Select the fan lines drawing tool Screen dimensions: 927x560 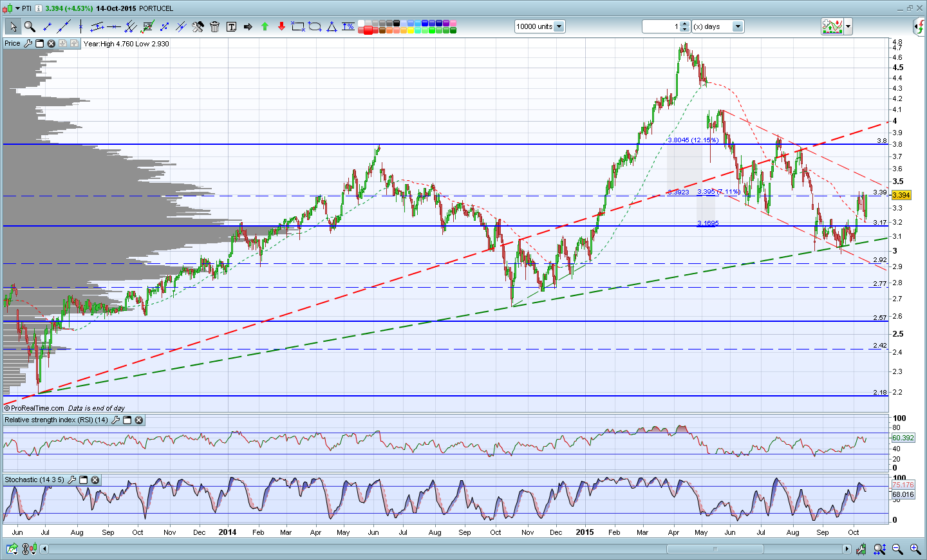coord(131,26)
